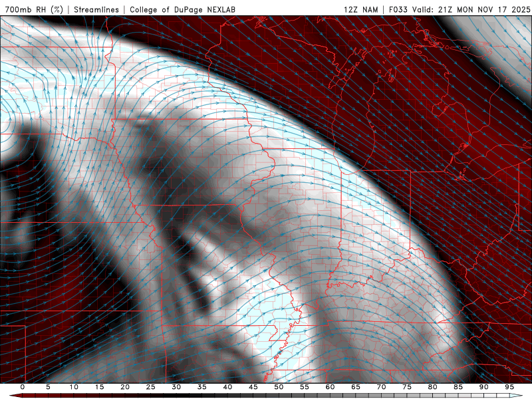This screenshot has width=532, height=399.
Task: Select the "5" value on color scale
Action: (48, 387)
